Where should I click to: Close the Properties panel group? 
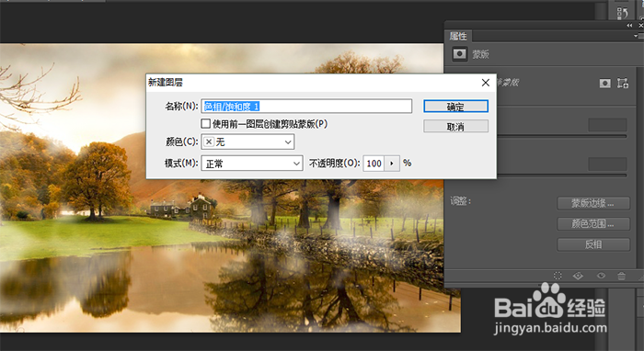pyautogui.click(x=640, y=26)
